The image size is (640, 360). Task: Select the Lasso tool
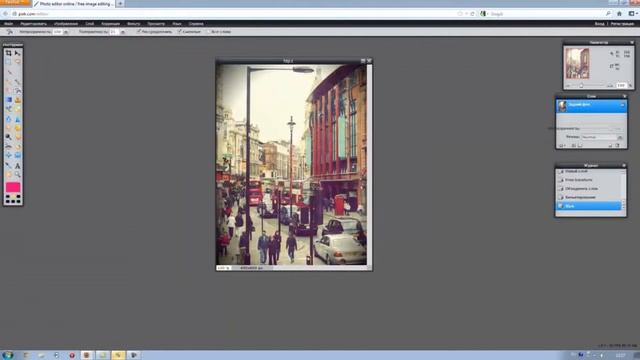pos(18,62)
